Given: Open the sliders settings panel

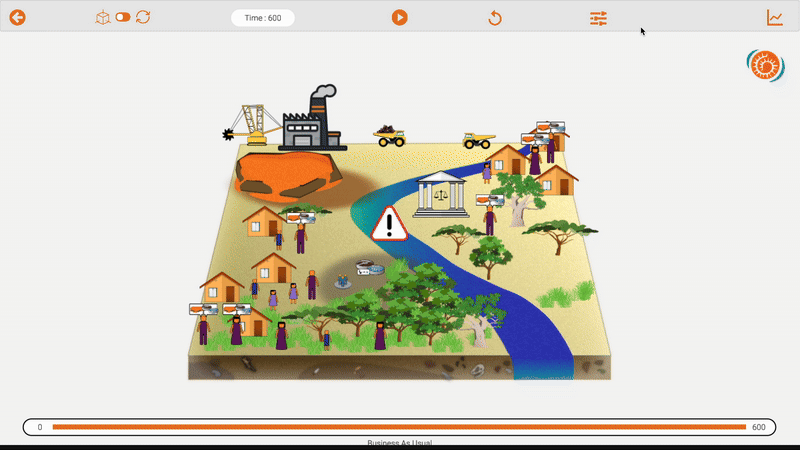Looking at the screenshot, I should (598, 18).
